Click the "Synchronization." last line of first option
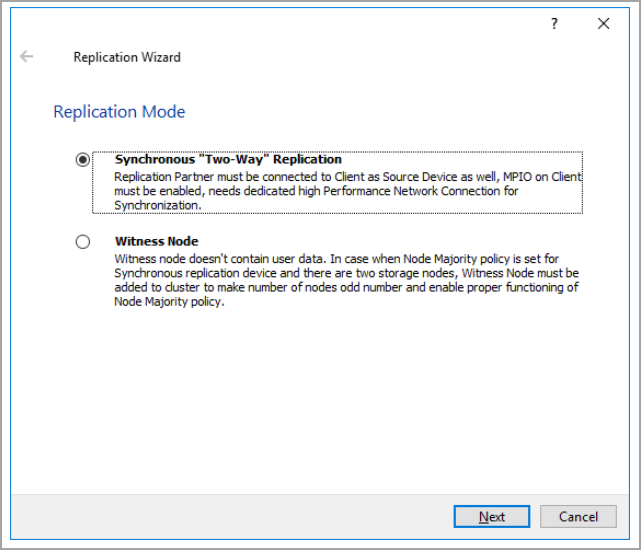The image size is (641, 550). (x=158, y=205)
